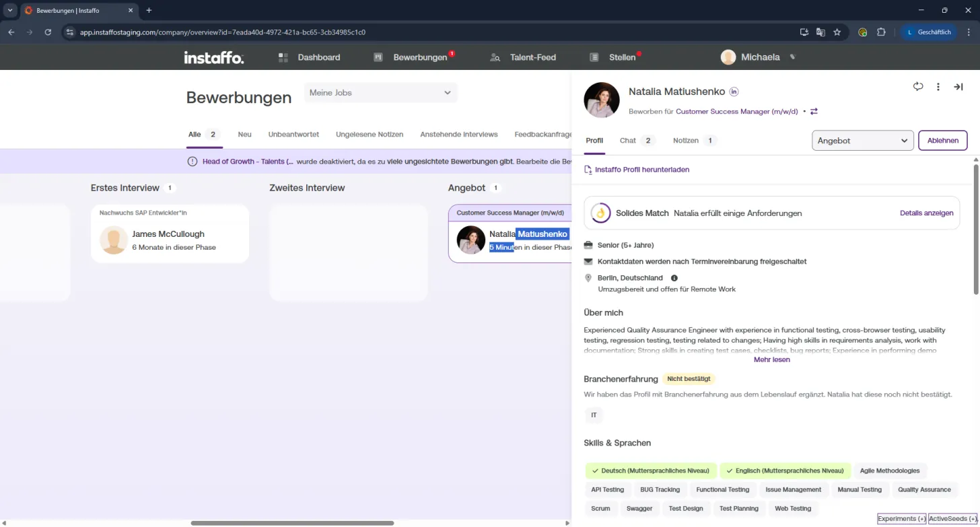The width and height of the screenshot is (980, 527).
Task: Click Mehr lesen to expand description
Action: tap(772, 359)
